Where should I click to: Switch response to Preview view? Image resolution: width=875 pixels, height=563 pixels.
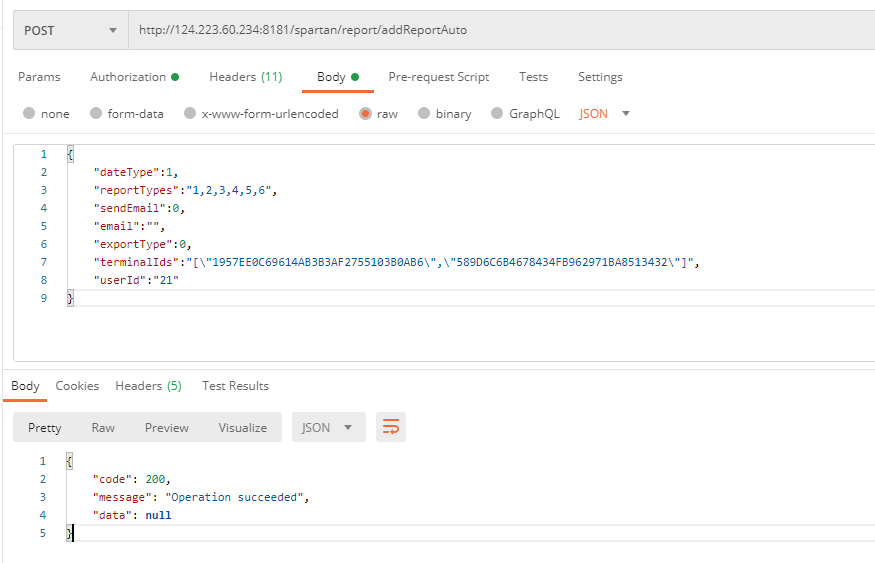166,427
